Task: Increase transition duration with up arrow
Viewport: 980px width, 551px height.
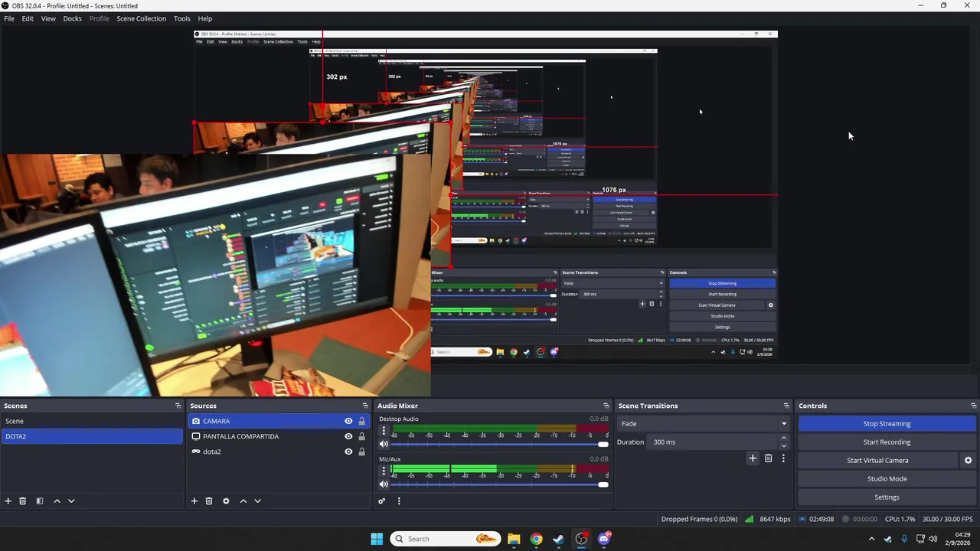Action: (783, 439)
